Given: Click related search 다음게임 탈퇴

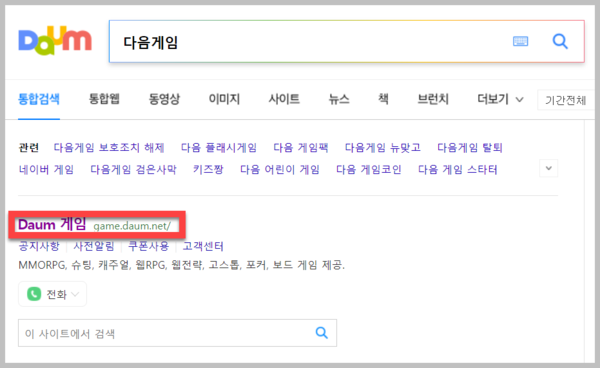Looking at the screenshot, I should tap(470, 148).
